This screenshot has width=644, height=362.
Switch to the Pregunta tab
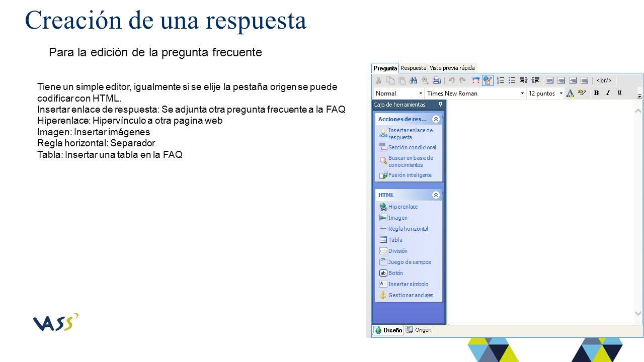pos(385,68)
